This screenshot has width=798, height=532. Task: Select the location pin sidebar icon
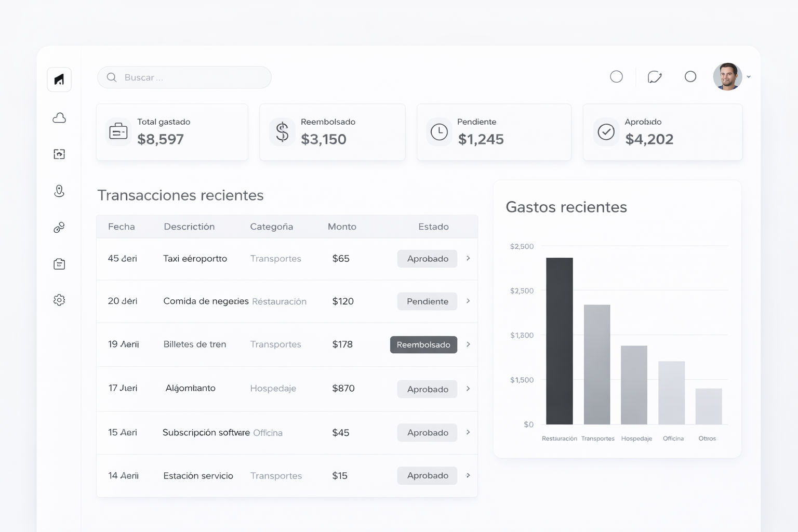coord(59,191)
